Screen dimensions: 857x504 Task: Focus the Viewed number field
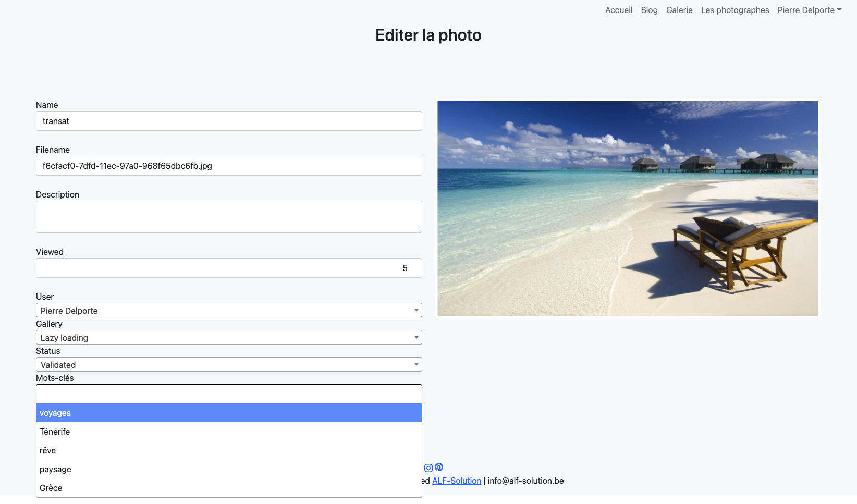tap(229, 268)
